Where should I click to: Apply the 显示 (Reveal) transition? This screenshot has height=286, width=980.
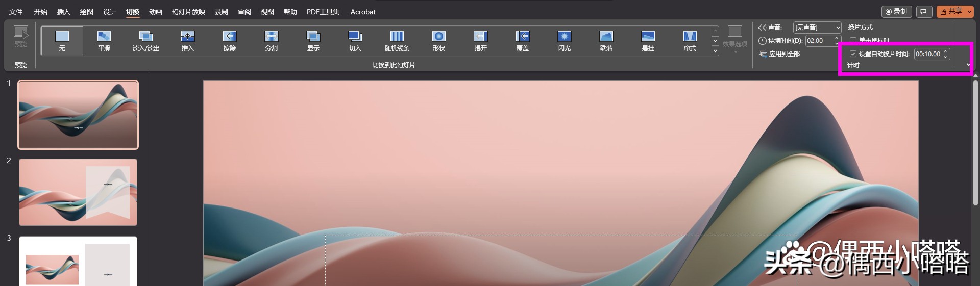click(x=313, y=41)
